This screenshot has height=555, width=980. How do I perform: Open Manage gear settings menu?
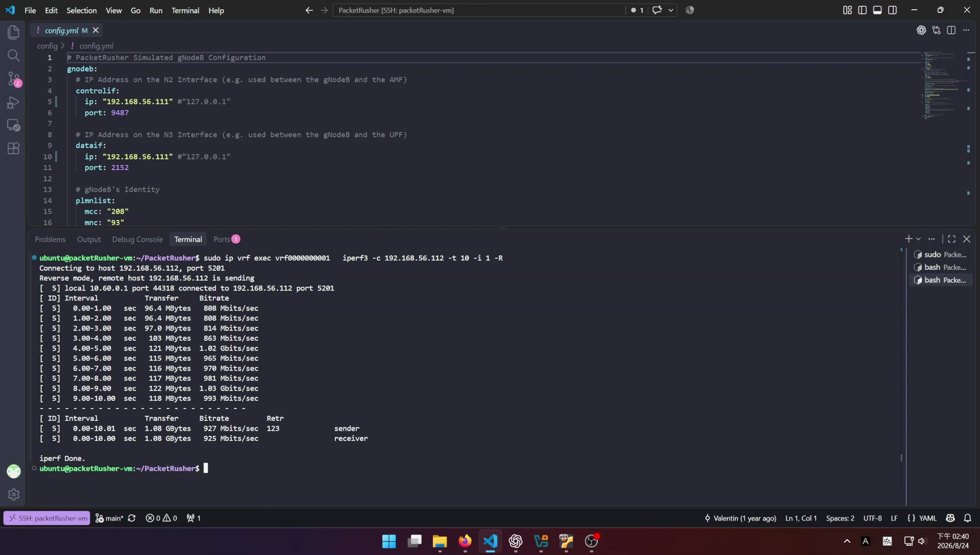[x=14, y=494]
